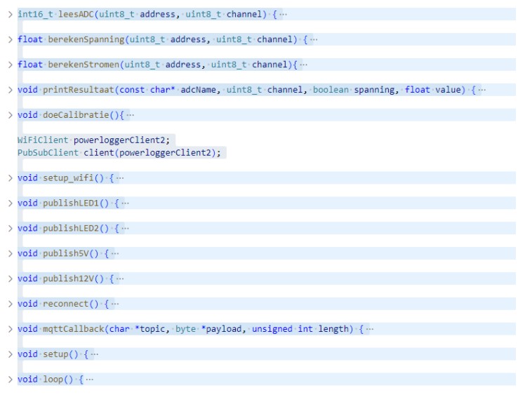Expand the mqttCallback function fold arrow

(10, 329)
